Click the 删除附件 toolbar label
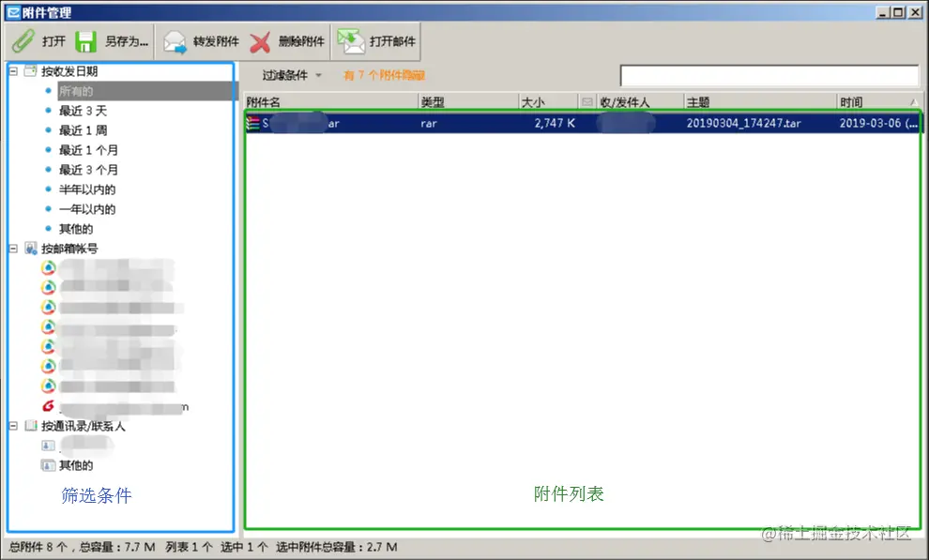 [x=301, y=41]
